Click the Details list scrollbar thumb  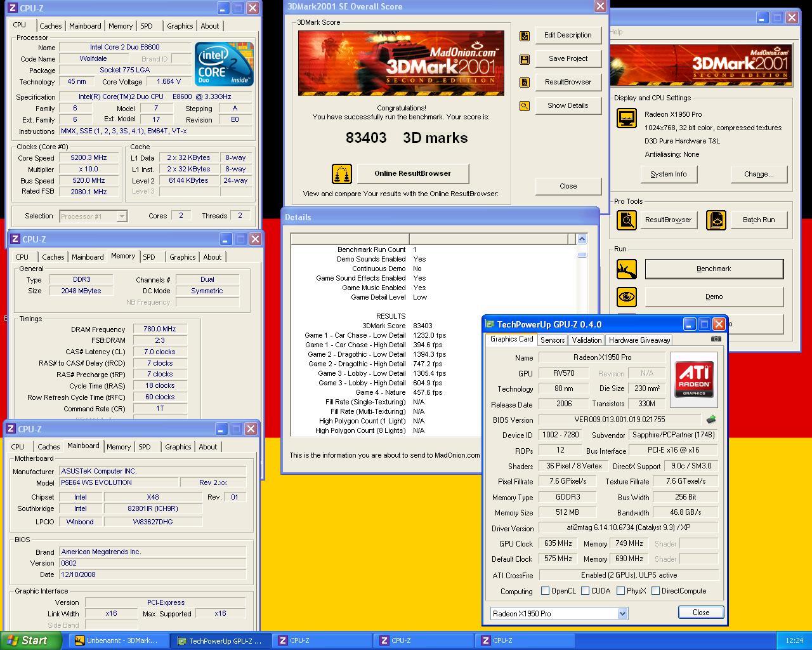(x=582, y=255)
